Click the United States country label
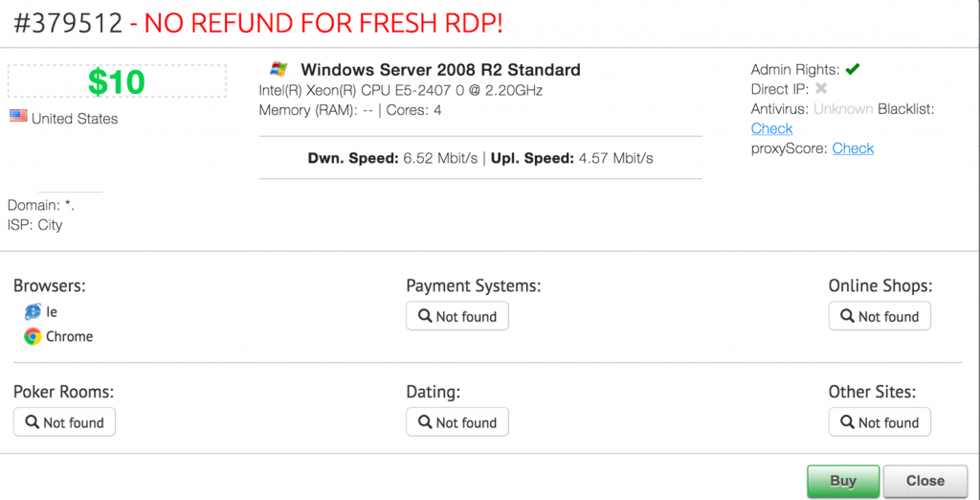 click(75, 119)
